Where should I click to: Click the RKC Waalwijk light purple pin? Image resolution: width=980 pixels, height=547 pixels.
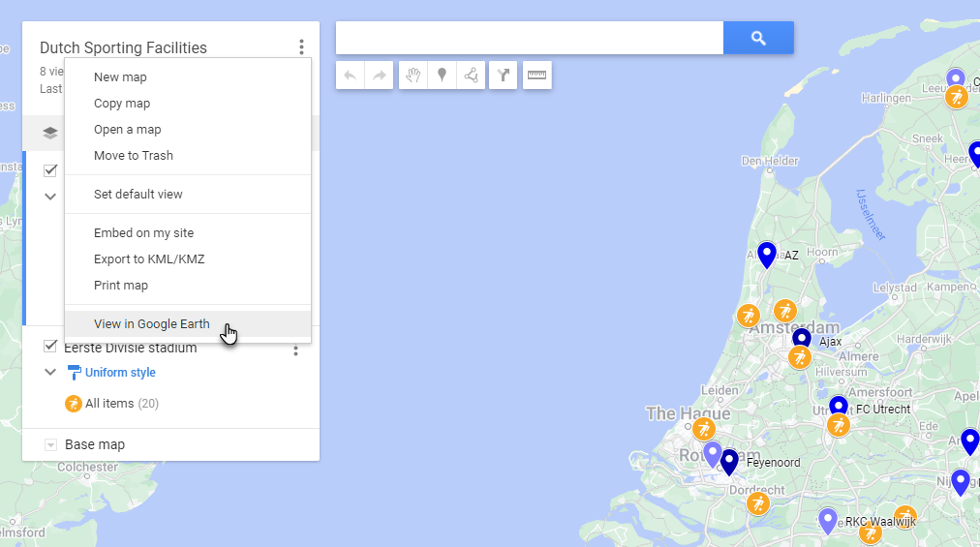tap(828, 522)
